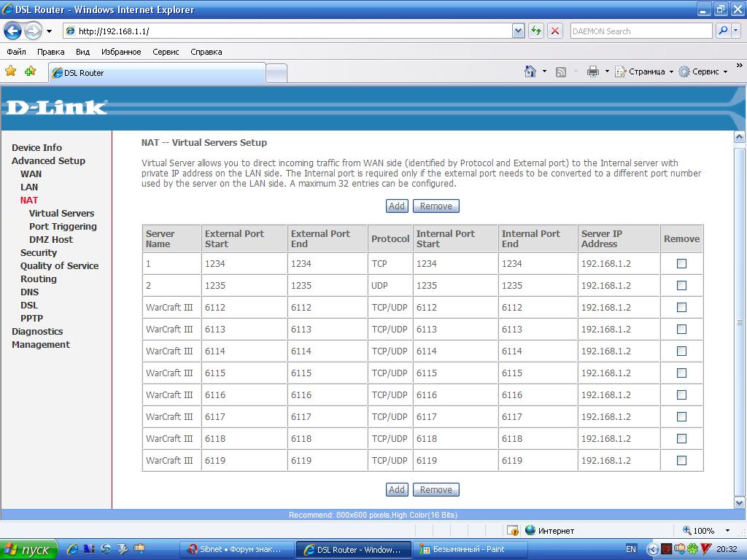The image size is (747, 560).
Task: Open Favorites Center star icon
Action: pos(10,71)
